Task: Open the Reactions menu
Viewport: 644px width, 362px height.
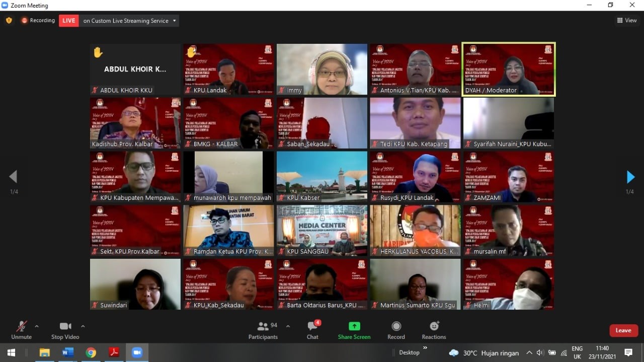Action: pyautogui.click(x=434, y=330)
